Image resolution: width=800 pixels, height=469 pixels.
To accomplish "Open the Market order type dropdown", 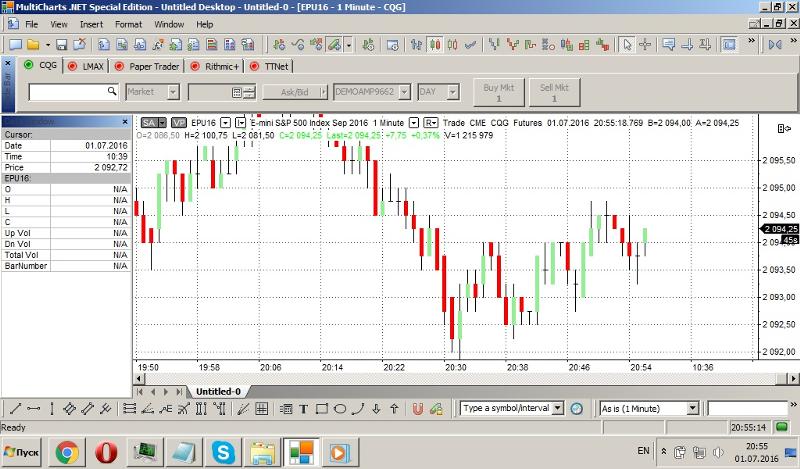I will [172, 92].
